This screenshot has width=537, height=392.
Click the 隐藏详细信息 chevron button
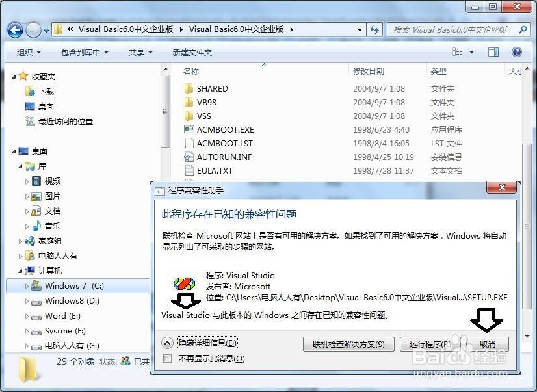[167, 343]
